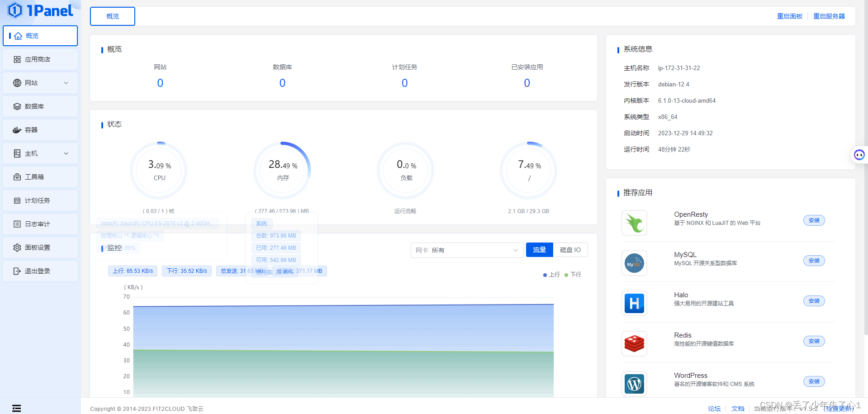Install MySQL with its 安装 button
The width and height of the screenshot is (868, 414).
[x=814, y=261]
